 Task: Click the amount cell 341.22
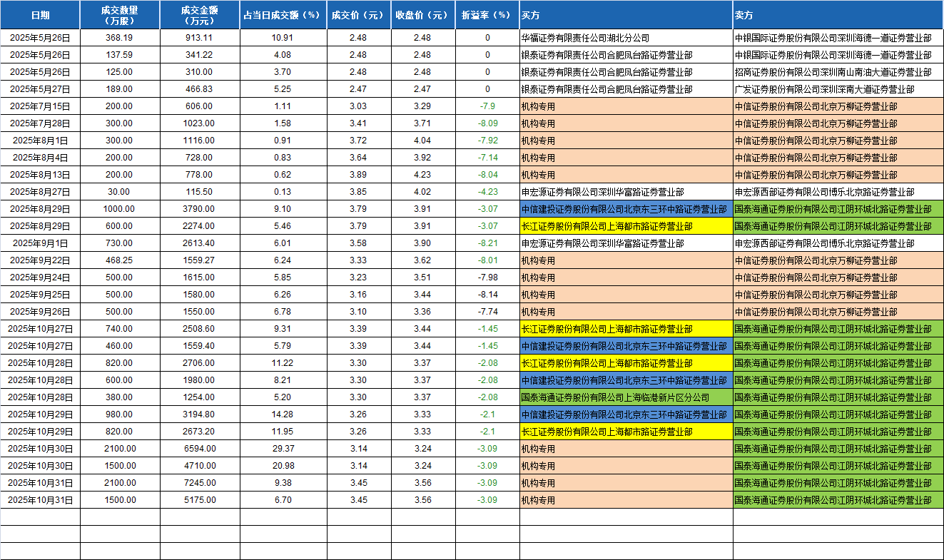pyautogui.click(x=200, y=55)
